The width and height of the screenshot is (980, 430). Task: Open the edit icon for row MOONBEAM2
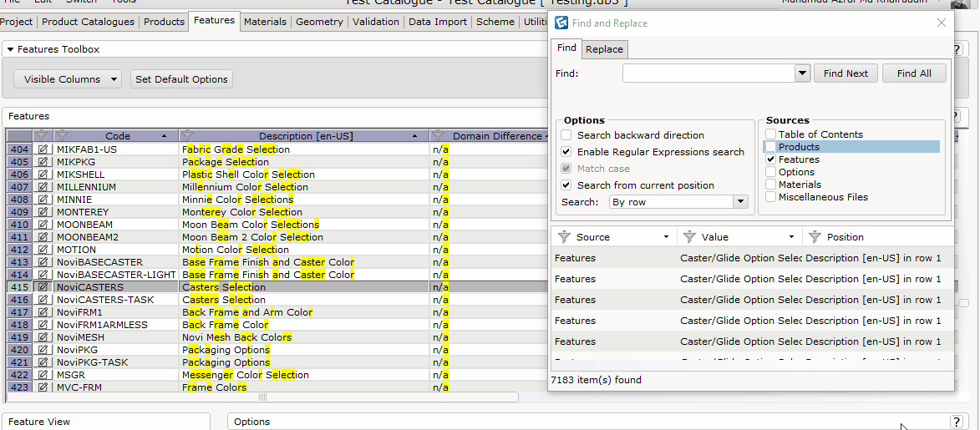point(43,237)
